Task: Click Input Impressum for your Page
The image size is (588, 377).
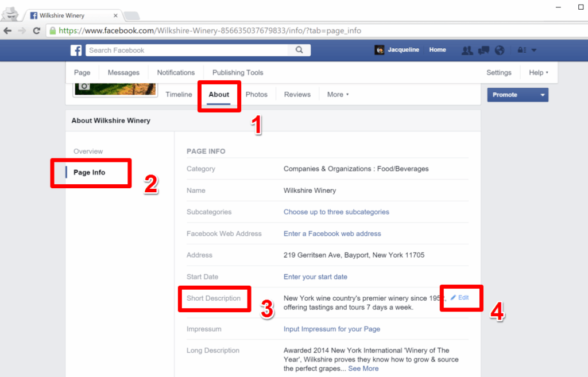Action: [332, 329]
